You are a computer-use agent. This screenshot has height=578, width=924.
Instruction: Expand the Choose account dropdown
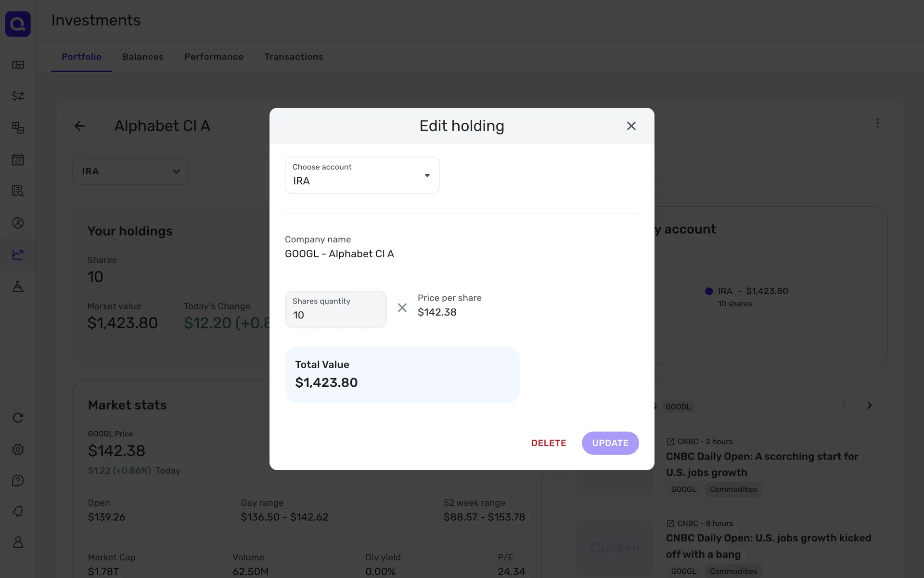(x=362, y=175)
